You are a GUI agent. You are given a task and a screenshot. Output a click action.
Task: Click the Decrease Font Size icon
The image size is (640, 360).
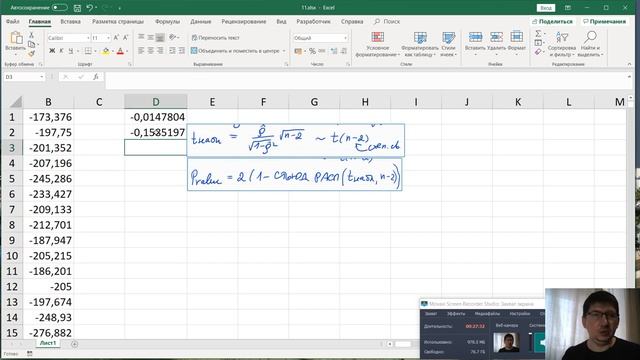pos(125,38)
